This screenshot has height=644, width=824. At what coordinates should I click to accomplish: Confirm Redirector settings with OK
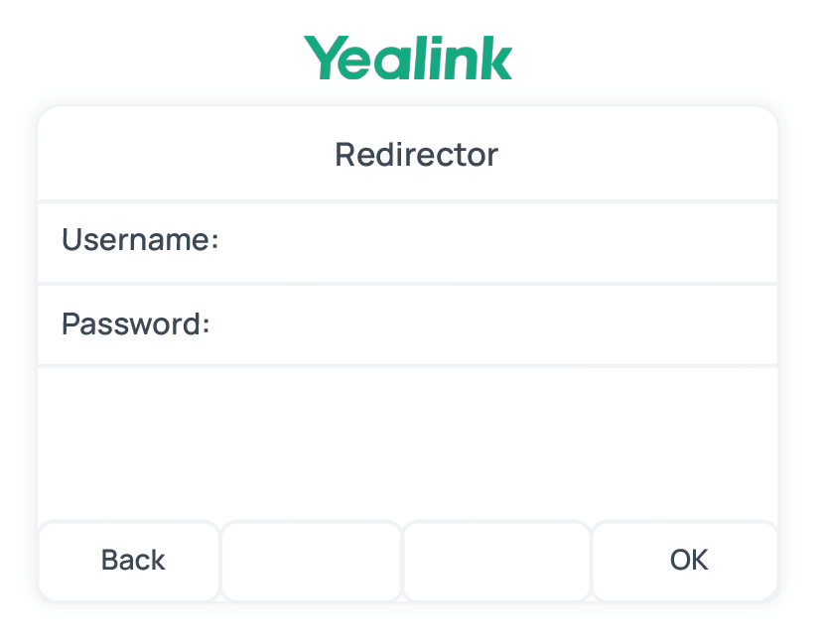[687, 561]
